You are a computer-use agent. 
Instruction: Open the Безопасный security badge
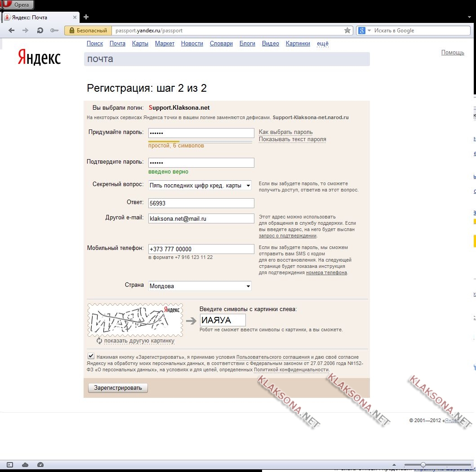click(x=88, y=31)
